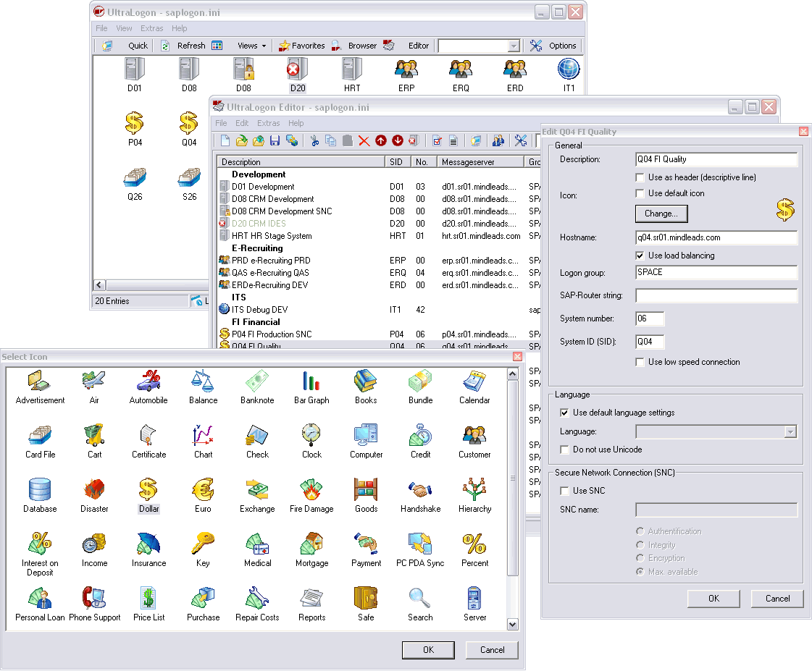Sort by the SID column header
Screen dimensions: 812x671
pyautogui.click(x=398, y=162)
